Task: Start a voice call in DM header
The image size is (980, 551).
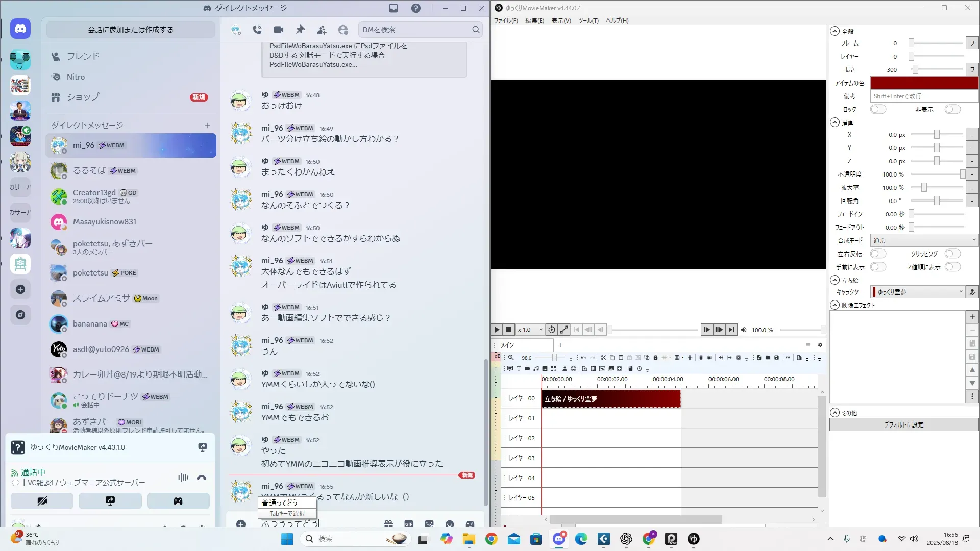Action: [x=257, y=30]
